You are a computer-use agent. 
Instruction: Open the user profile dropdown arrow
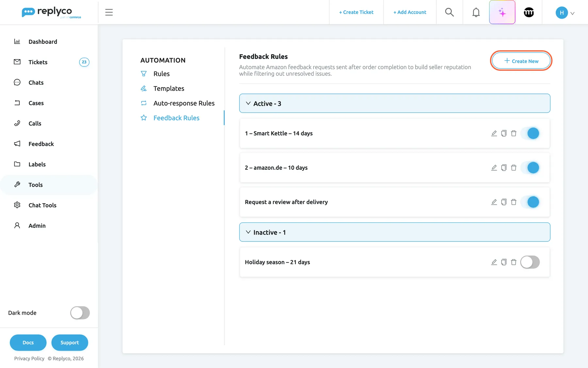pos(572,13)
